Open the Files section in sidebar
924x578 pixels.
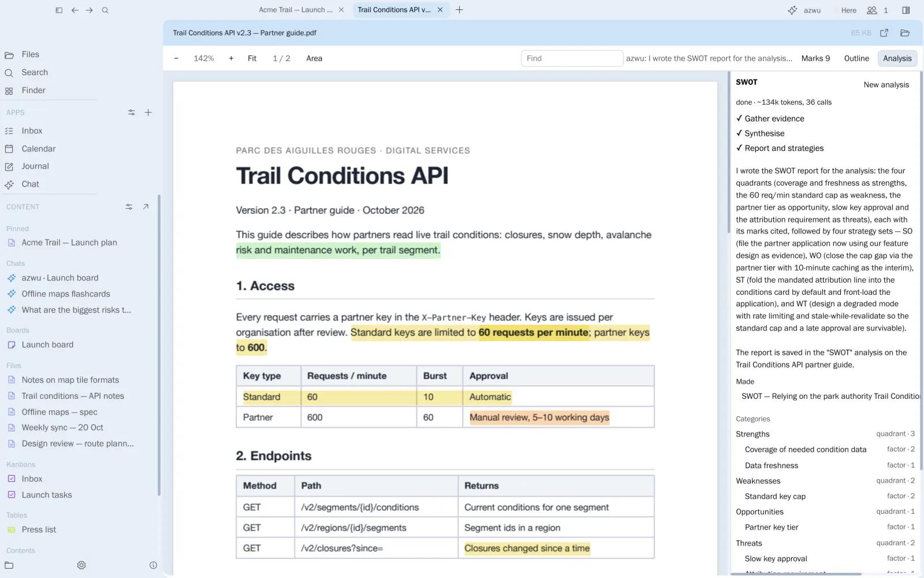tap(31, 54)
